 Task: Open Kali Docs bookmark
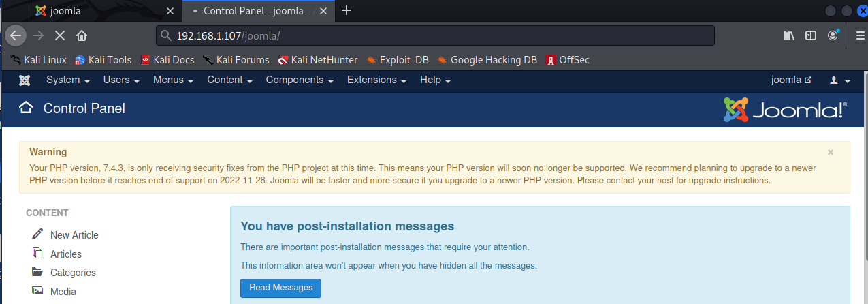167,60
